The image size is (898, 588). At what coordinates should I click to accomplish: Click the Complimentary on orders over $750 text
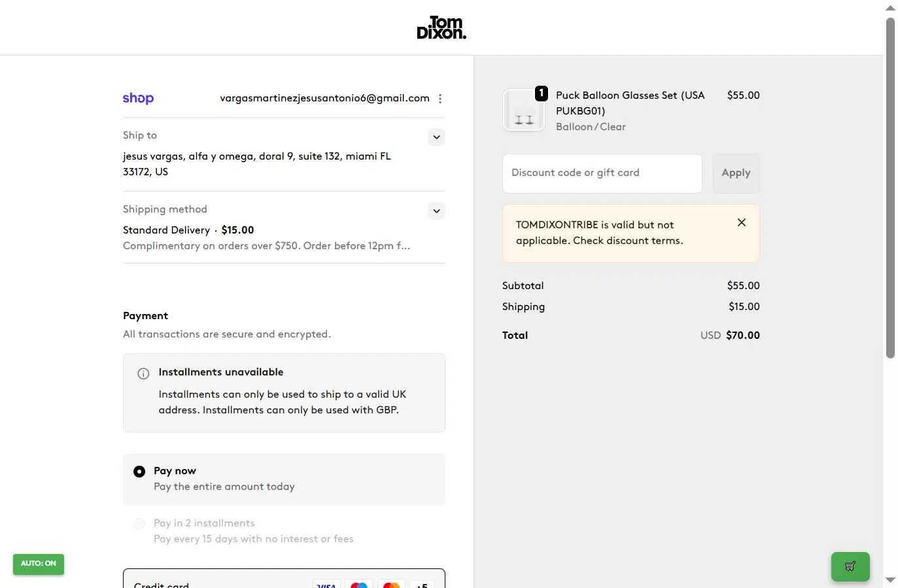click(267, 246)
